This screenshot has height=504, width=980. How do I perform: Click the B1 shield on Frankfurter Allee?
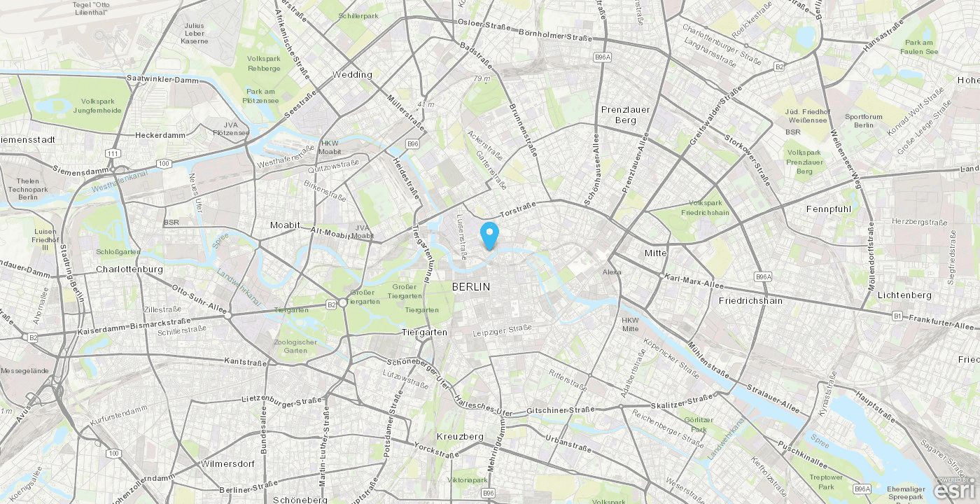897,316
